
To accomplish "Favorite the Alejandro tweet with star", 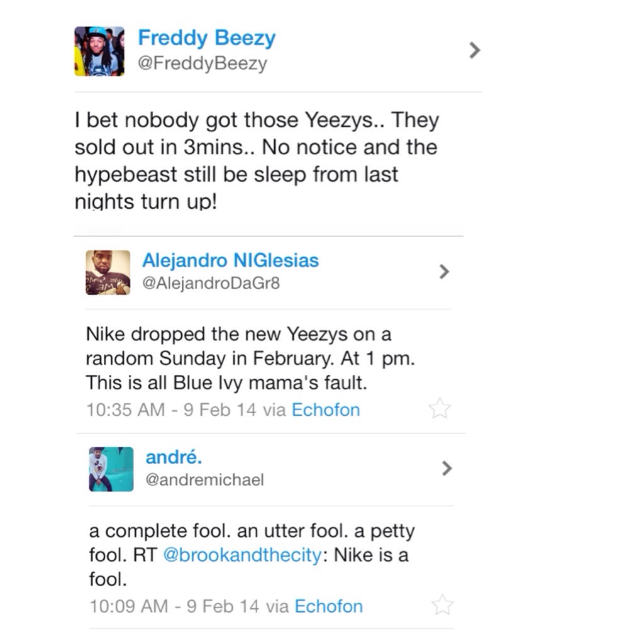I will pos(440,409).
